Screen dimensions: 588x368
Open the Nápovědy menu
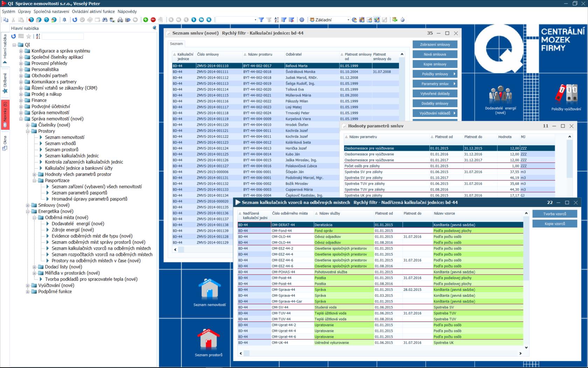[x=127, y=12]
